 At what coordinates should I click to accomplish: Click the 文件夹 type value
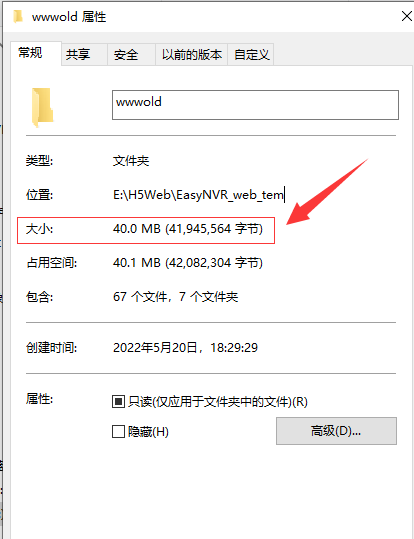tap(131, 161)
